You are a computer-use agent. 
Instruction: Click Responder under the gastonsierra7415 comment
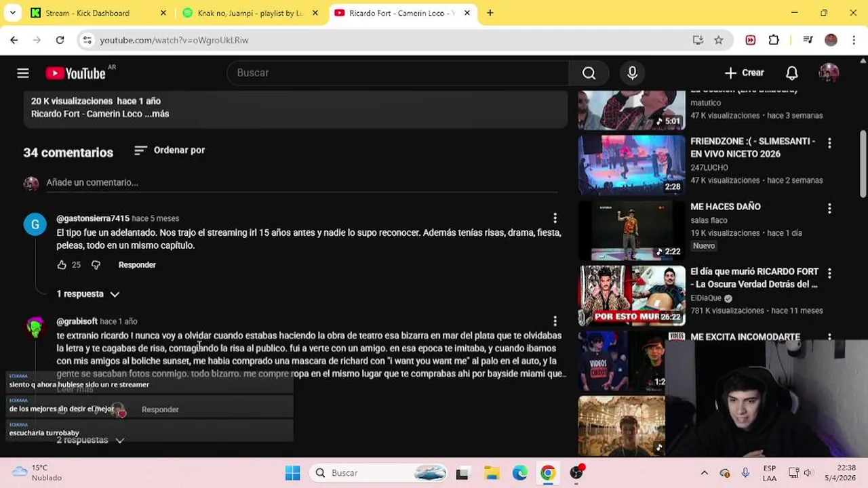pyautogui.click(x=137, y=265)
